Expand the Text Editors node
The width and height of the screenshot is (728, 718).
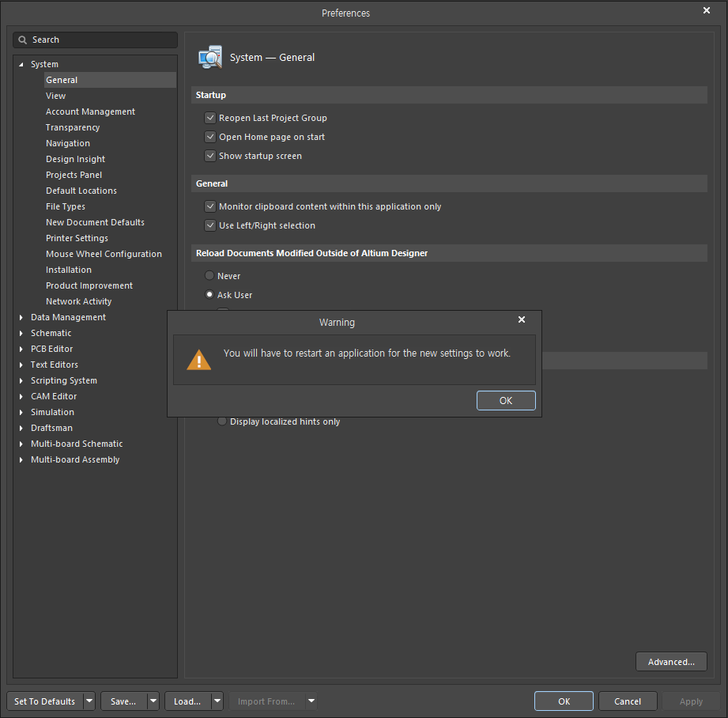[21, 365]
